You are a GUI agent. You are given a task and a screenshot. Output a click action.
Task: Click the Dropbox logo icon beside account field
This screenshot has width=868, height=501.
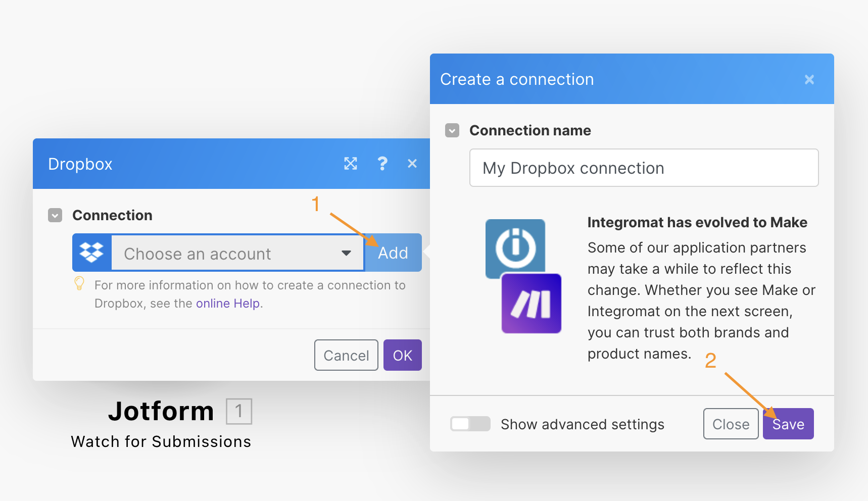coord(91,253)
